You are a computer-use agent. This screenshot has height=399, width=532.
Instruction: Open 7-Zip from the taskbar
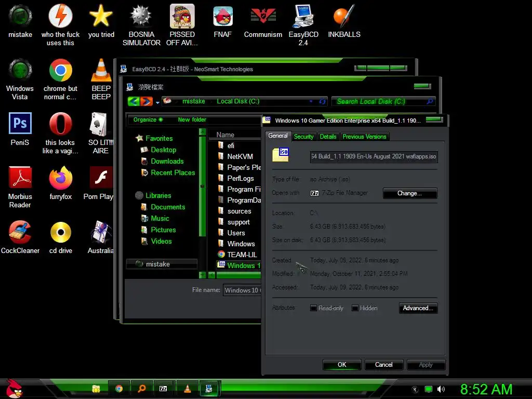pyautogui.click(x=163, y=389)
